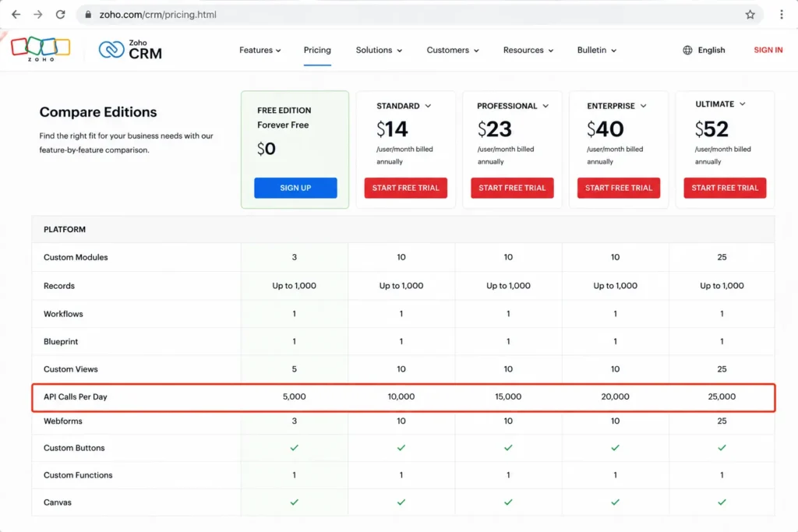Viewport: 798px width, 532px height.
Task: Select the Workflows row label
Action: click(x=63, y=314)
